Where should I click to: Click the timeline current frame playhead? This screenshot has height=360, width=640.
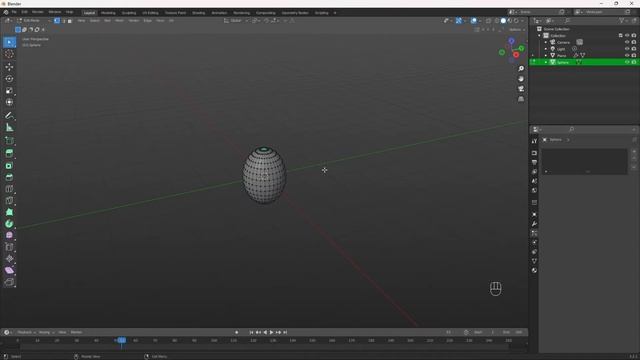click(x=121, y=340)
